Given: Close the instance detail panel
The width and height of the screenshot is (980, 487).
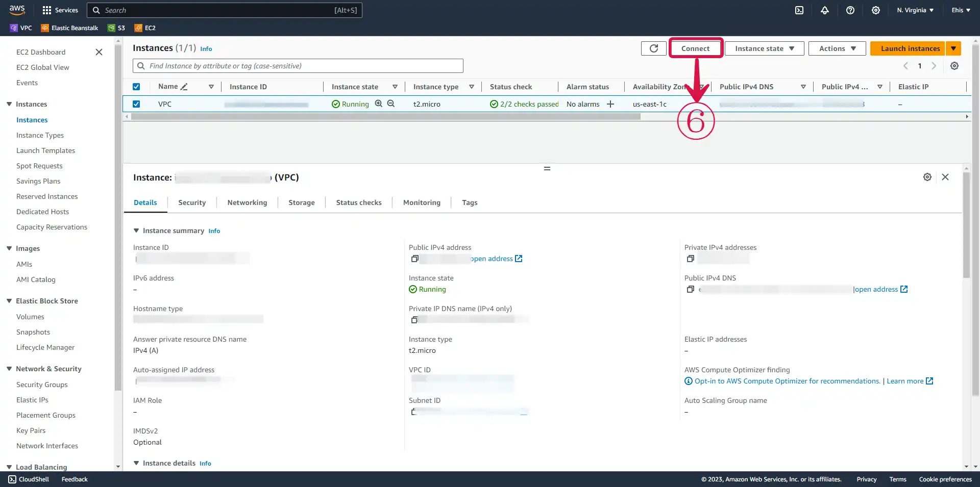Looking at the screenshot, I should pyautogui.click(x=945, y=177).
